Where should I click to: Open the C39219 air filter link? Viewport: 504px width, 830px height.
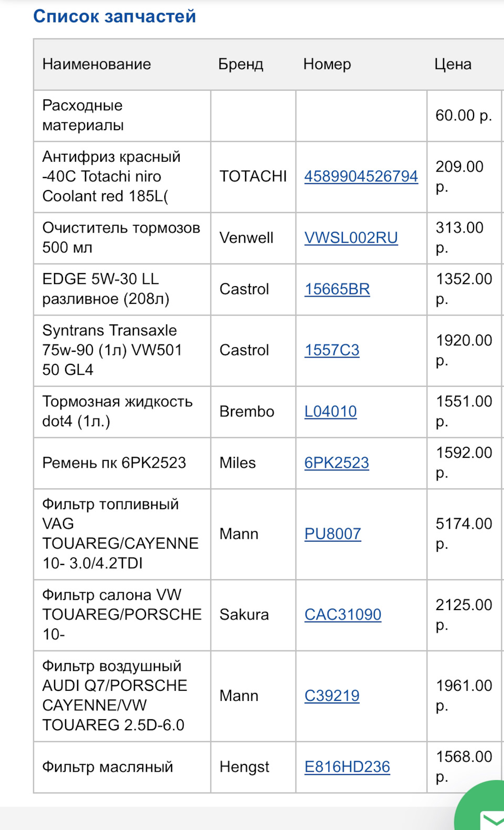tap(332, 696)
